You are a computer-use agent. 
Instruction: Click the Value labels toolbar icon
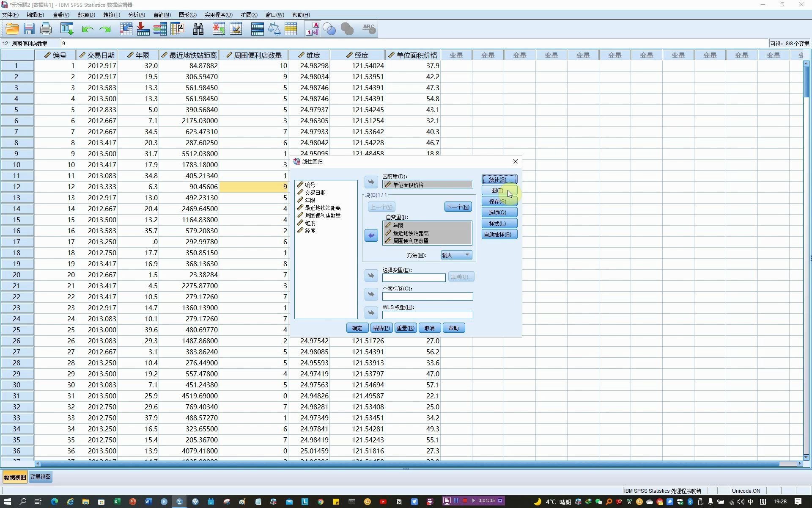click(312, 29)
